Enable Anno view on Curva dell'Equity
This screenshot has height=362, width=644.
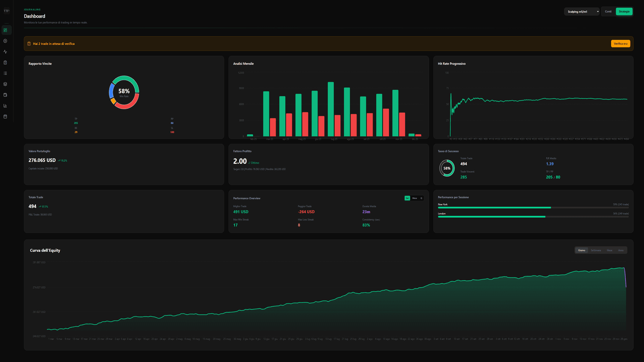(622, 250)
